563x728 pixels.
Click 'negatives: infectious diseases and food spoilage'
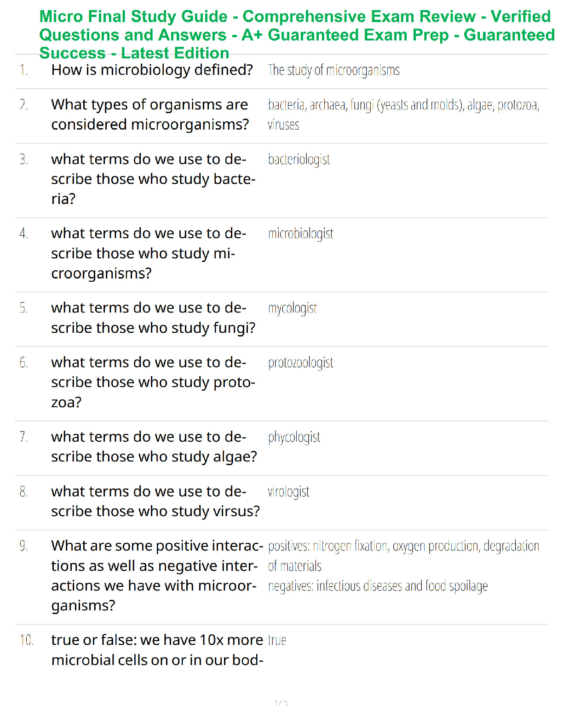(x=378, y=586)
